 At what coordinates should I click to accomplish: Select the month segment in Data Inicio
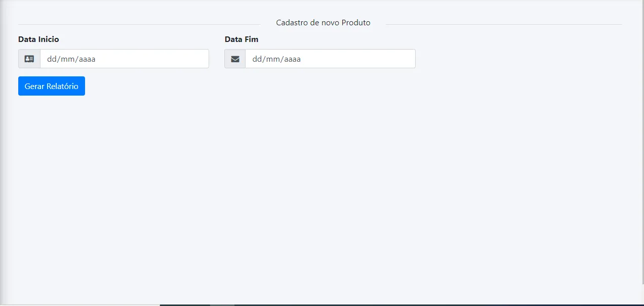[68, 59]
